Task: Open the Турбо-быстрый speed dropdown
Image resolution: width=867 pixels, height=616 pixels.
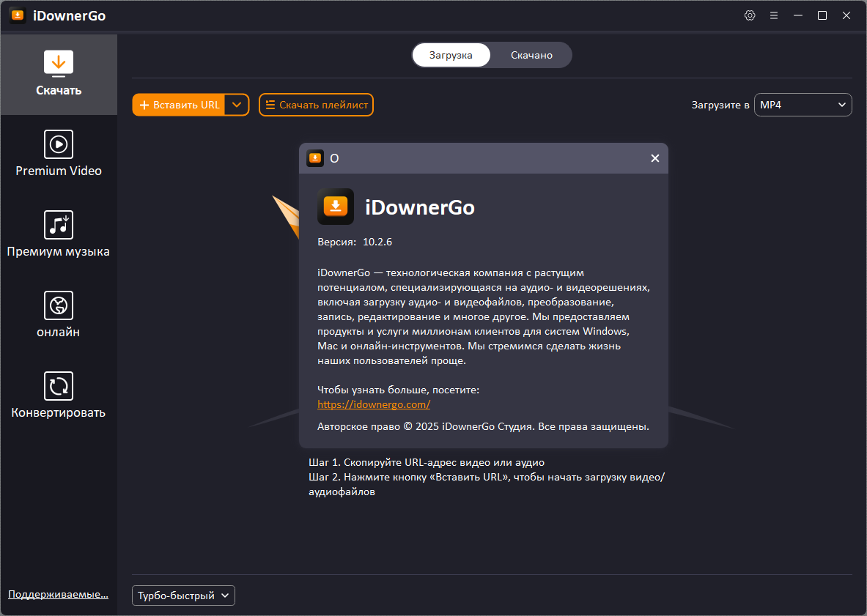Action: click(183, 595)
